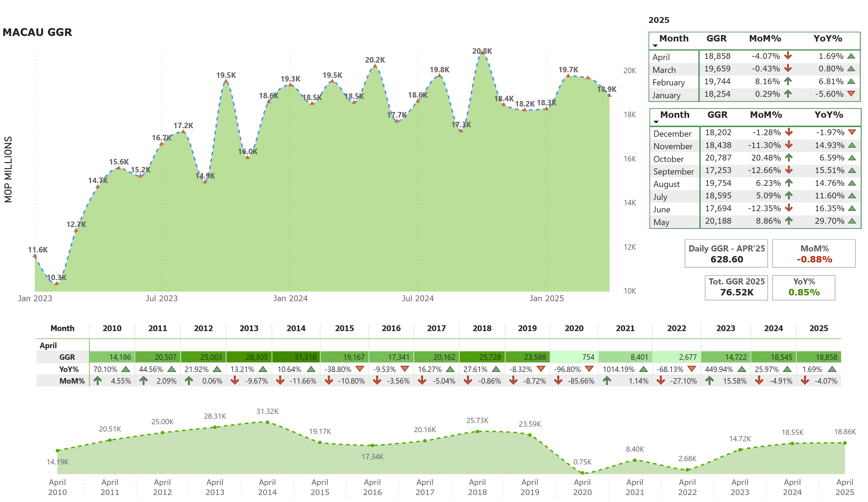Select the 20.8K peak point on main chart
Viewport: 868px width, 502px height.
482,53
